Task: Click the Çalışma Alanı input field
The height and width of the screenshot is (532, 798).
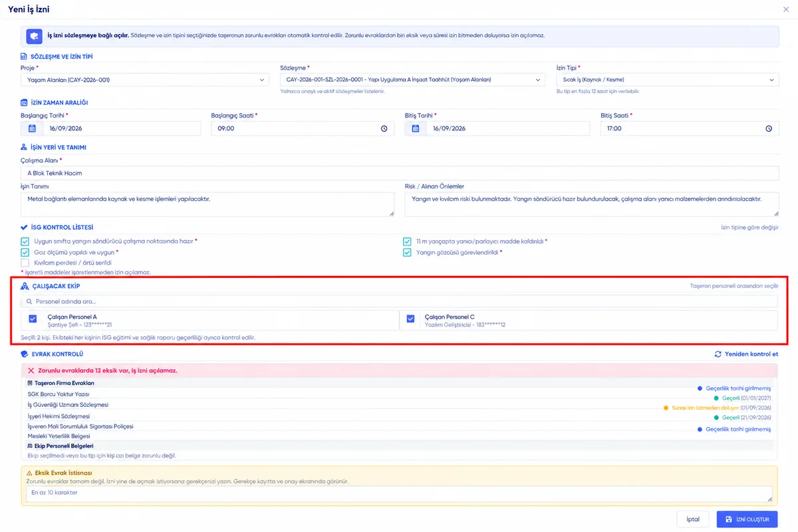Action: point(400,173)
